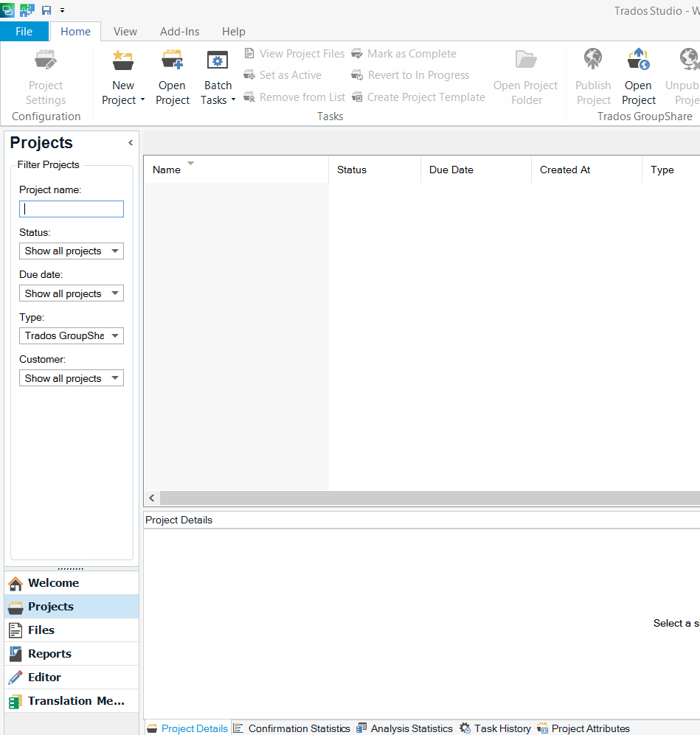Sort projects by Created At column
This screenshot has width=700, height=735.
click(586, 170)
